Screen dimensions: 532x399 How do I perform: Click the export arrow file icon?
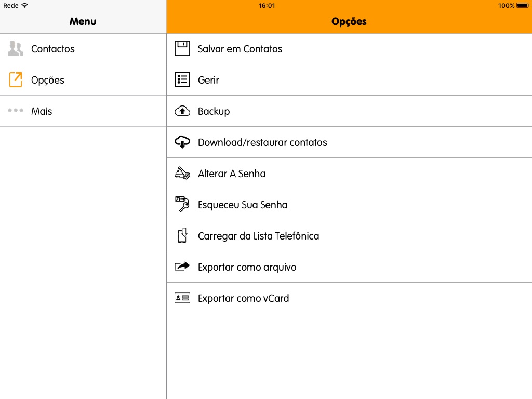click(182, 267)
